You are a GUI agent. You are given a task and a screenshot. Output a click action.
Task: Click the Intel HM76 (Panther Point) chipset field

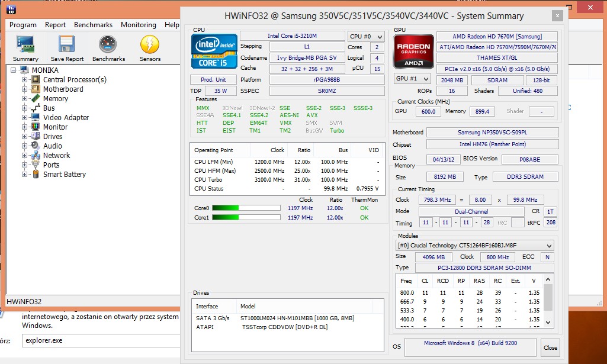click(493, 144)
